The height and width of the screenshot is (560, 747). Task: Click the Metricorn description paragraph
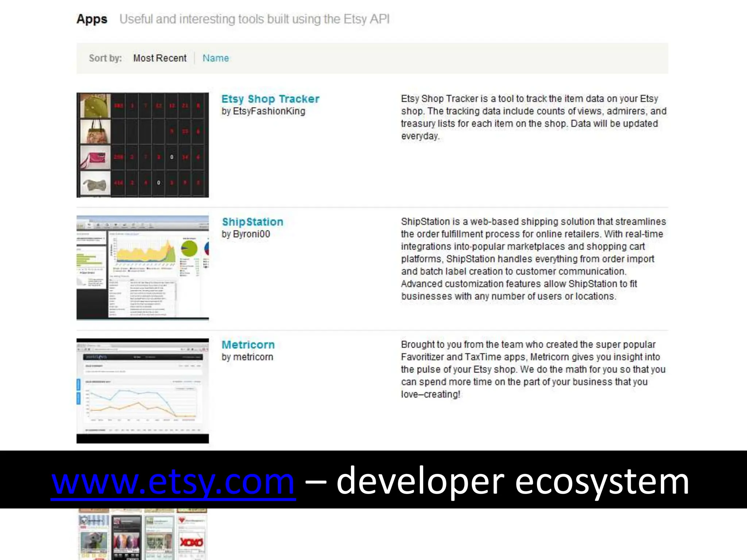[x=533, y=369]
